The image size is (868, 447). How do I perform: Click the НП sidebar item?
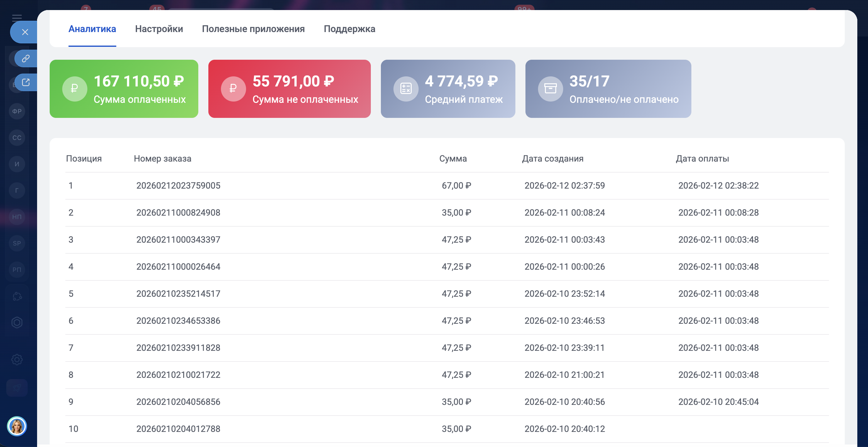point(17,217)
